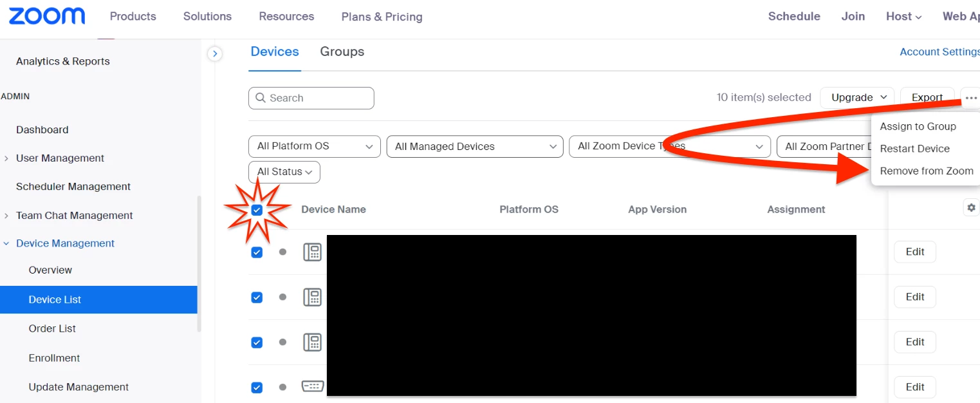Viewport: 980px width, 403px height.
Task: Open the All Managed Devices filter
Action: (x=475, y=146)
